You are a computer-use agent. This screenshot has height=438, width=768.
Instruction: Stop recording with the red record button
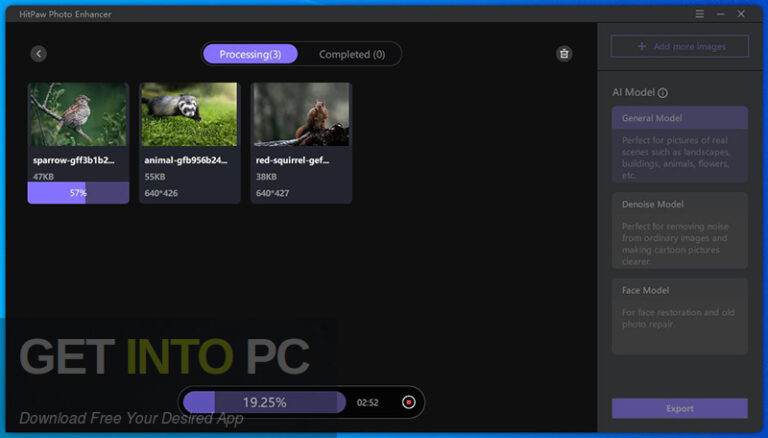click(408, 402)
